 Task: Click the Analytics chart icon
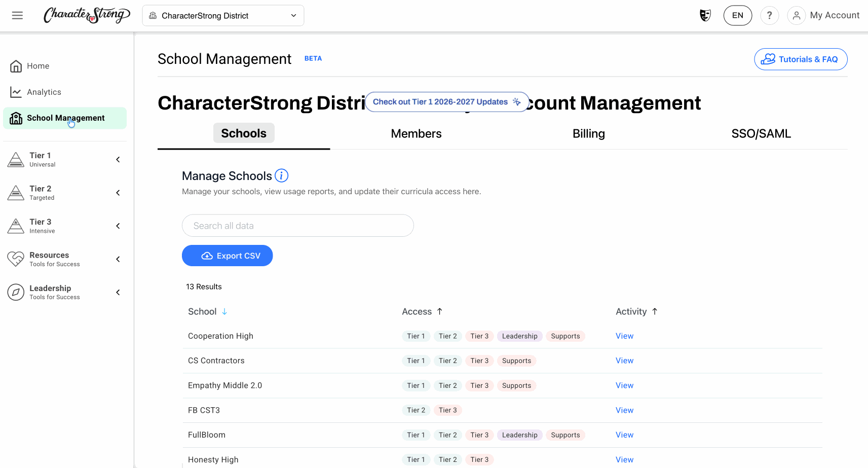pos(16,92)
